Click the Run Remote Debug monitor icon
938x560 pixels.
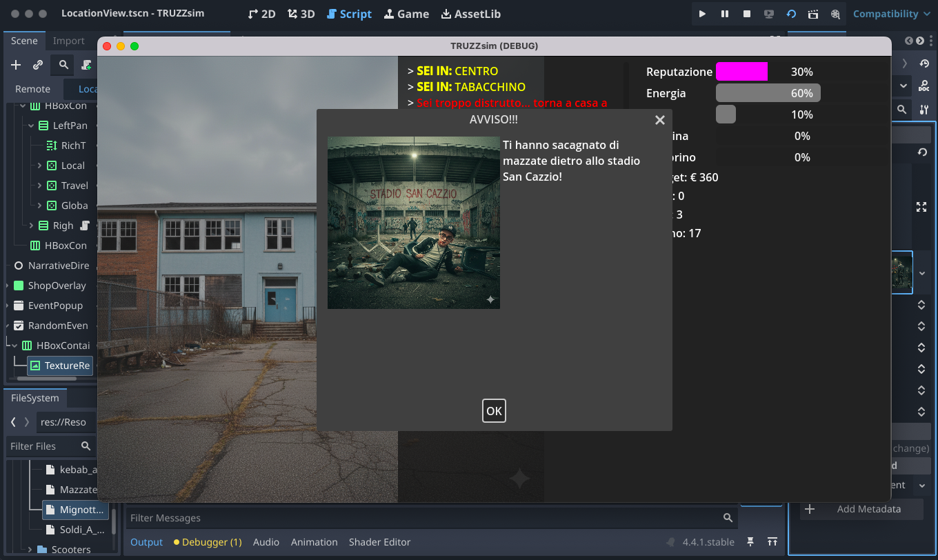click(769, 14)
